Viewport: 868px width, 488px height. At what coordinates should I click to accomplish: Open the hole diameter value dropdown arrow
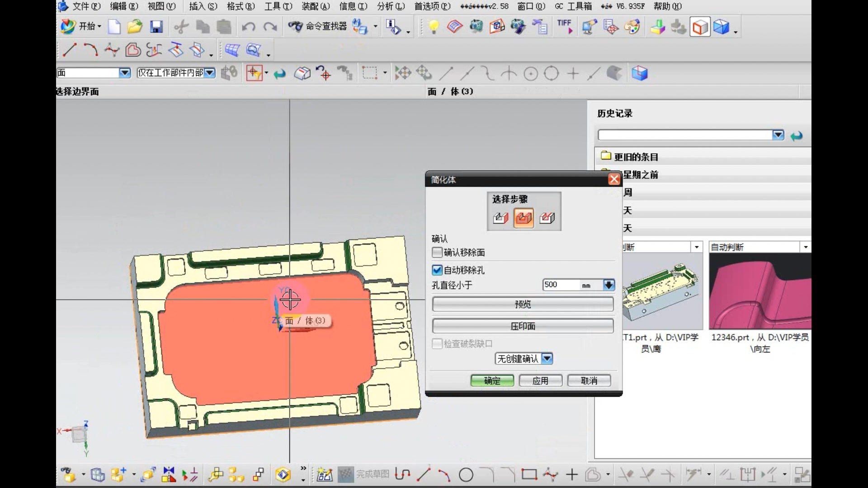(609, 285)
